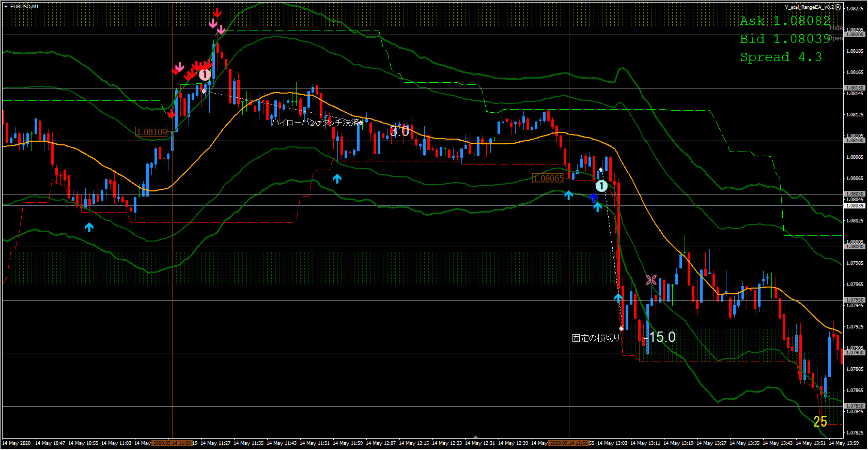Click the 1.07900 horizontal line price tag
Screen dimensions: 868x450
[855, 353]
